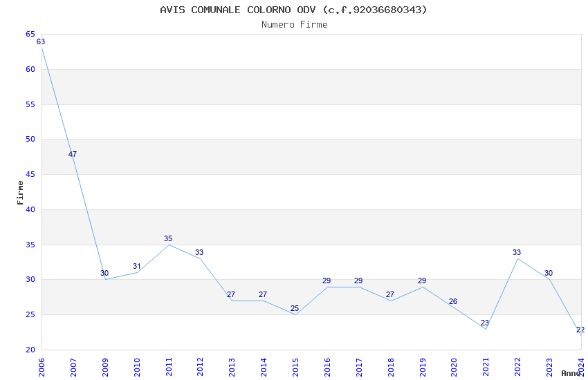Click data label 33 for year 2012
The height and width of the screenshot is (380, 588).
tap(199, 252)
